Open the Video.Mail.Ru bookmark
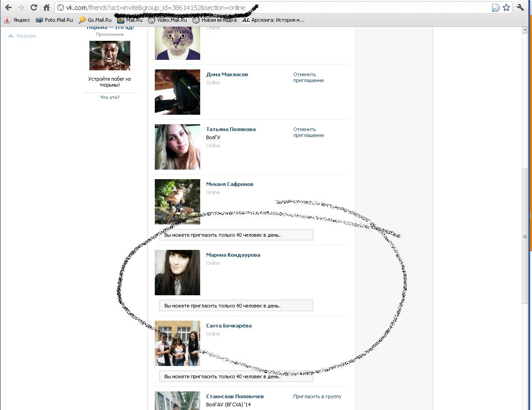 tap(167, 20)
